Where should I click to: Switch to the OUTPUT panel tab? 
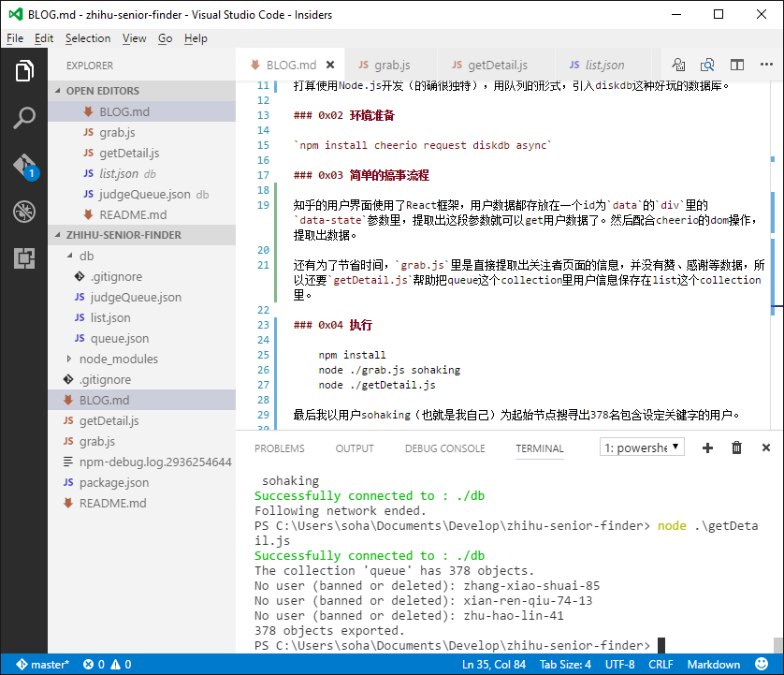355,448
